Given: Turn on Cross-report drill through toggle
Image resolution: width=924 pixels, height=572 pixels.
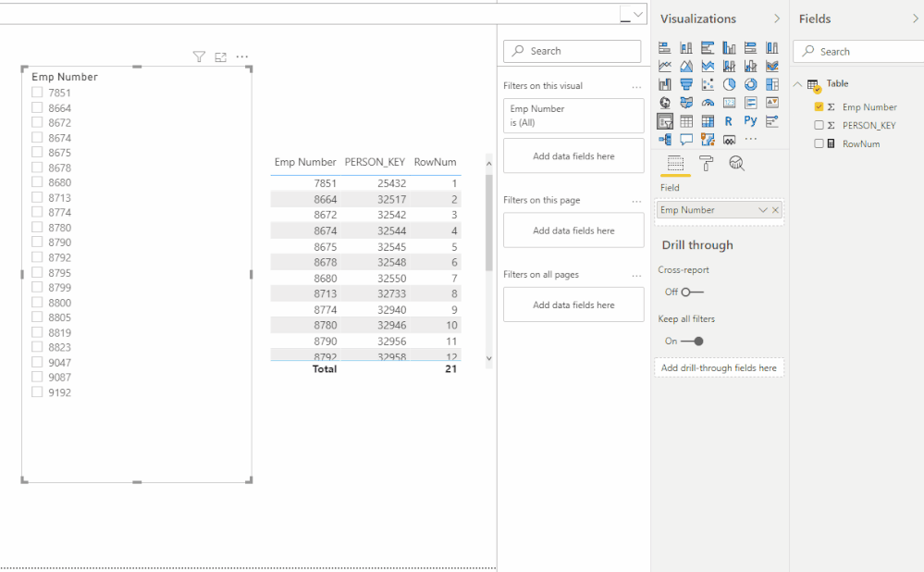Looking at the screenshot, I should point(692,292).
